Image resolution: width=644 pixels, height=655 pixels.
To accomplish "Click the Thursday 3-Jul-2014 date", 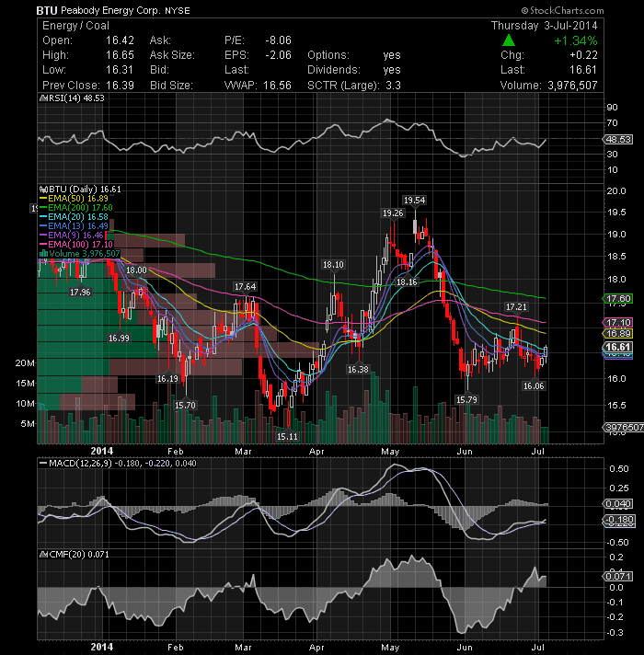I will tap(545, 26).
